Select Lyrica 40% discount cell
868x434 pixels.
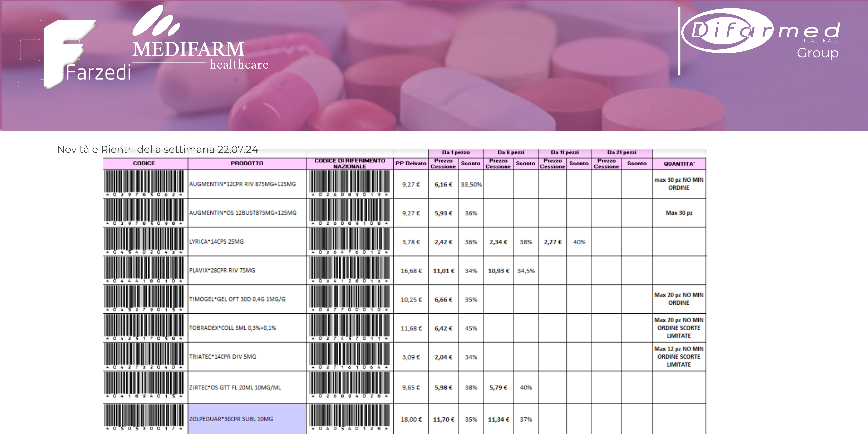pyautogui.click(x=579, y=242)
